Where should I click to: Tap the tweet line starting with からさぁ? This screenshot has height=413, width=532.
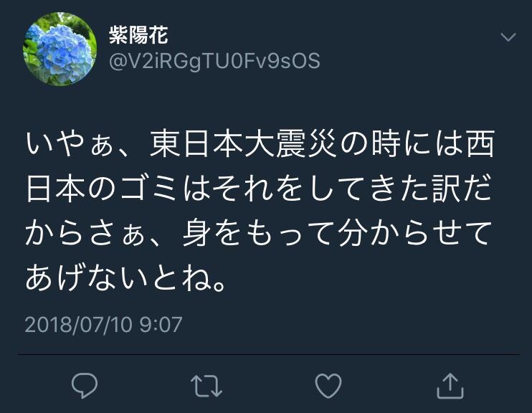click(x=260, y=234)
